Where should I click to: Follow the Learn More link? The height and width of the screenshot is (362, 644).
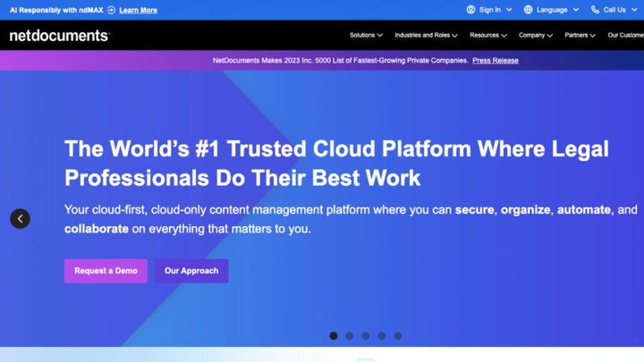[x=138, y=10]
